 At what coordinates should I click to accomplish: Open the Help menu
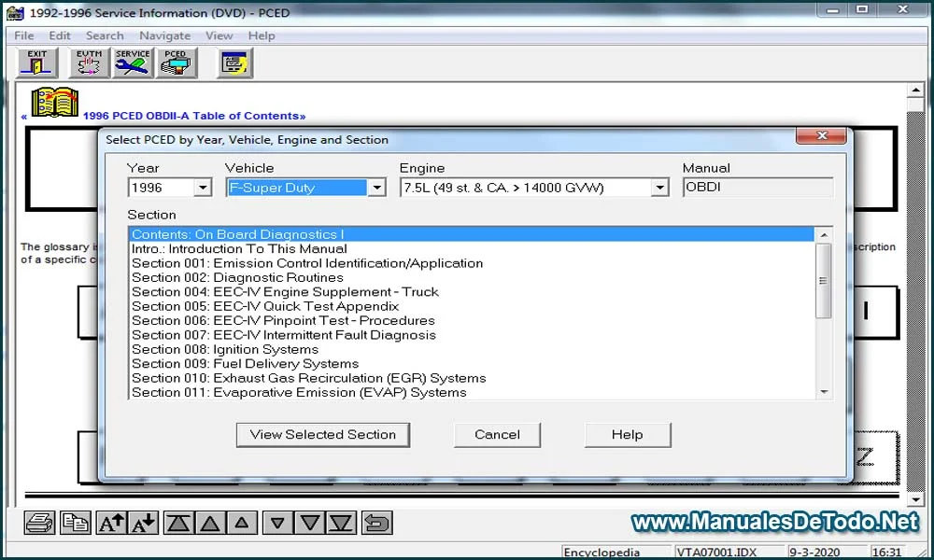pyautogui.click(x=262, y=35)
